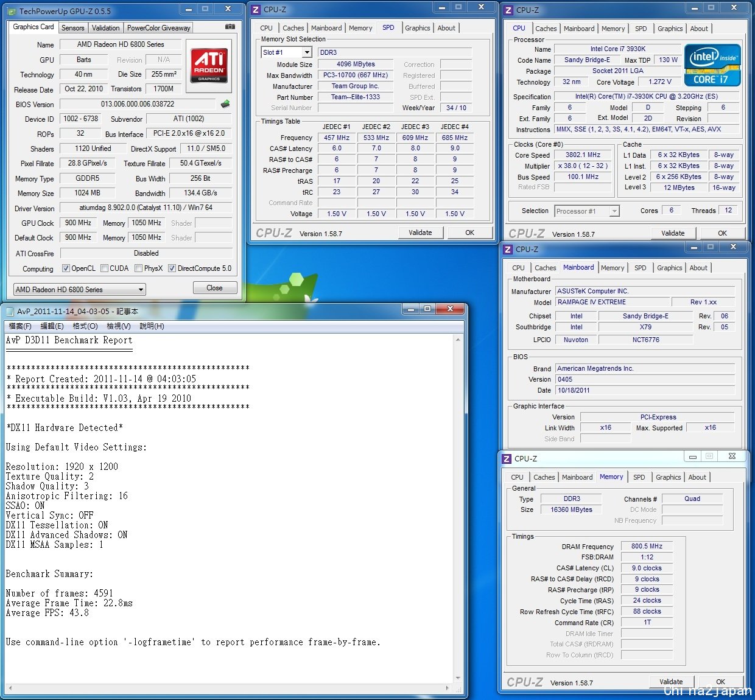Click the GPU-Z BIOS version '013.006.000.006.038722'

[x=138, y=104]
